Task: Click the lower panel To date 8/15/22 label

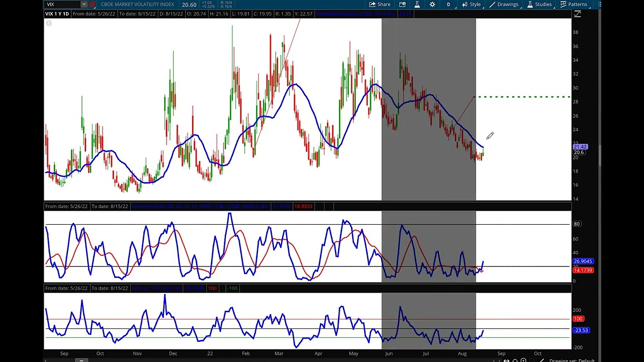Action: pyautogui.click(x=109, y=288)
